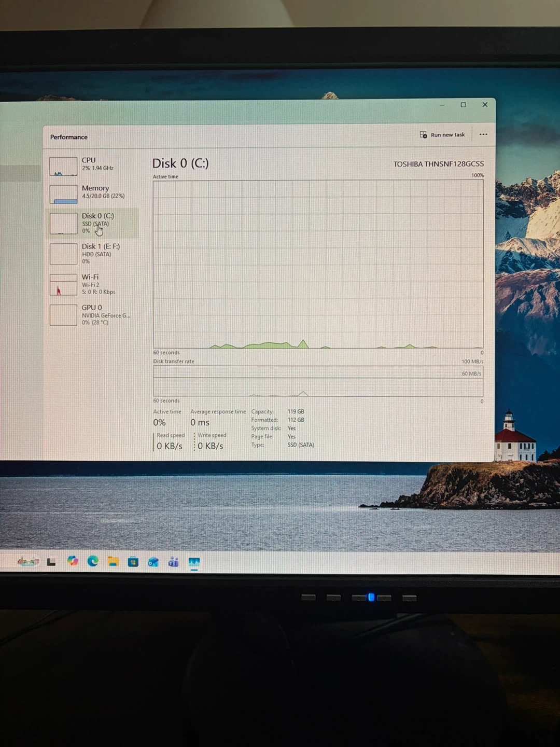Viewport: 560px width, 747px height.
Task: Launch Copilot from the taskbar
Action: pyautogui.click(x=73, y=561)
